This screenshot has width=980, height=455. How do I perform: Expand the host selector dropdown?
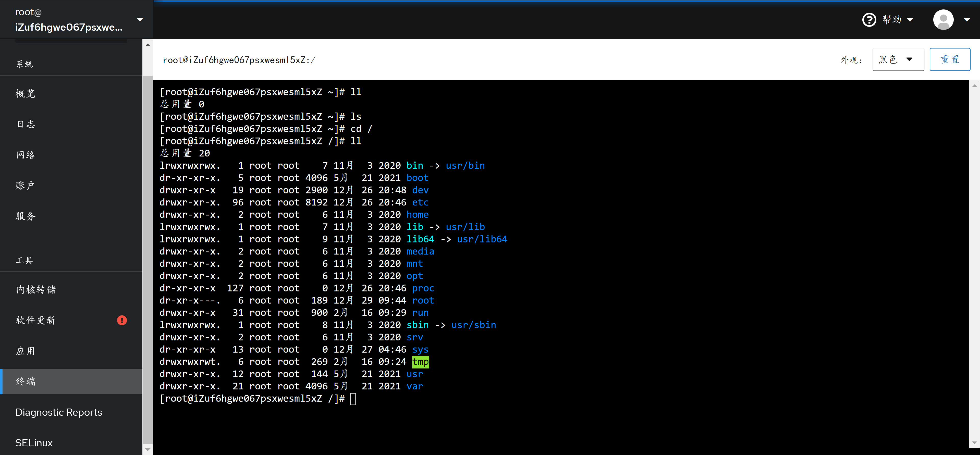(x=140, y=19)
